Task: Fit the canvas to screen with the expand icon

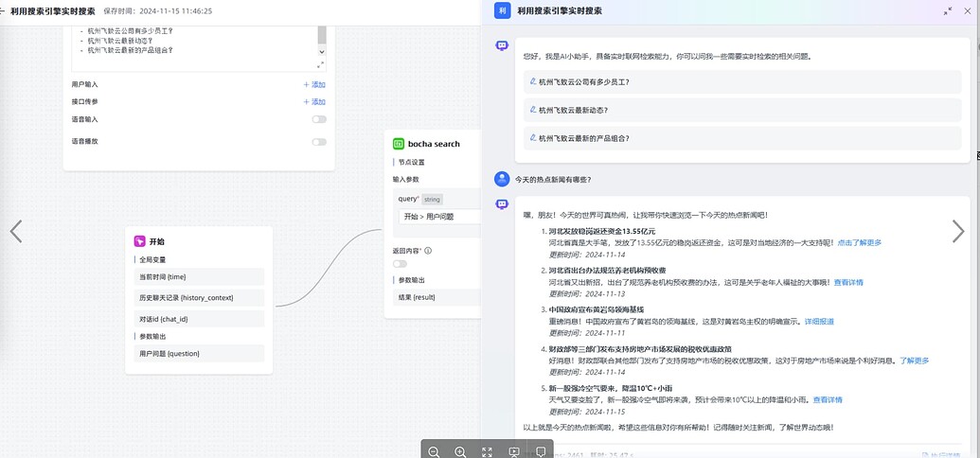Action: click(488, 451)
